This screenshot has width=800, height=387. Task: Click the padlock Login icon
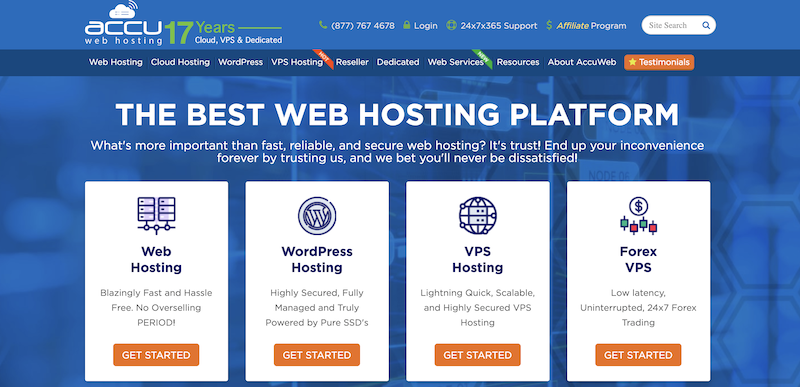click(x=407, y=25)
